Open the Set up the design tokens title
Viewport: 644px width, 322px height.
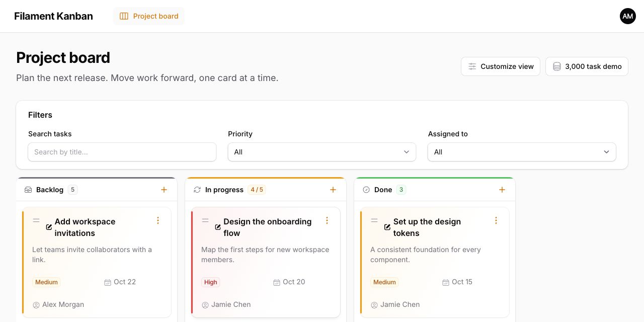[427, 227]
